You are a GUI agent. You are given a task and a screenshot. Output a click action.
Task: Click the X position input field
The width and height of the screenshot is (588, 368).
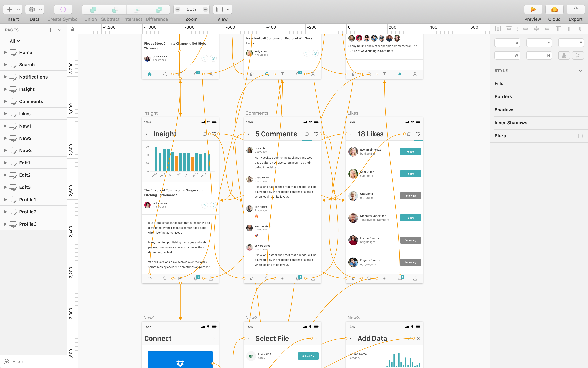click(x=507, y=43)
